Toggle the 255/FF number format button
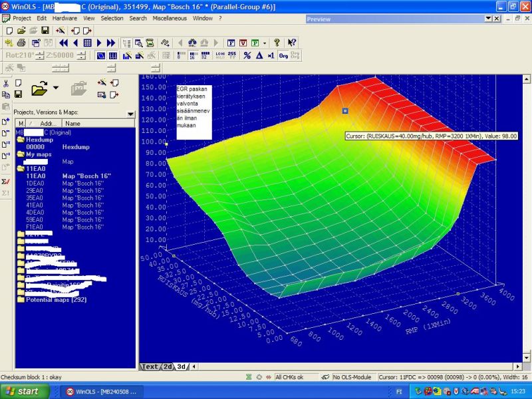Image resolution: width=532 pixels, height=399 pixels. coord(232,55)
